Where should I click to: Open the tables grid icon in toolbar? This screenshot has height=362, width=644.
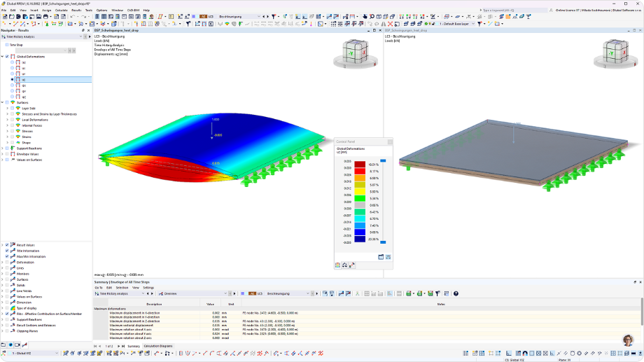(x=104, y=16)
